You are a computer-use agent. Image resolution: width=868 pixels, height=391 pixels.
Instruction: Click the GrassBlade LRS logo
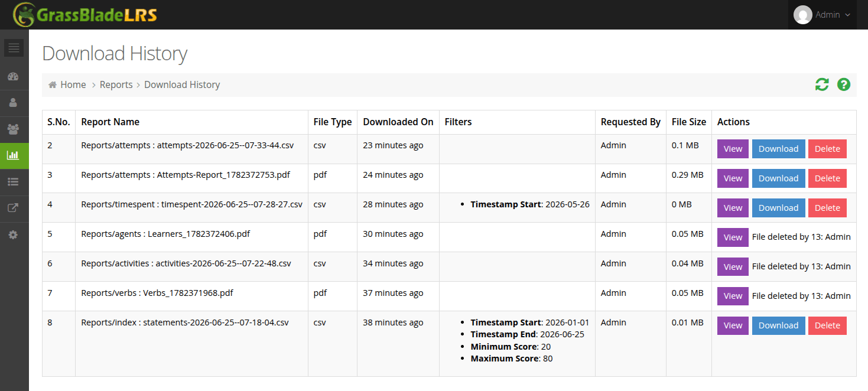(x=85, y=15)
